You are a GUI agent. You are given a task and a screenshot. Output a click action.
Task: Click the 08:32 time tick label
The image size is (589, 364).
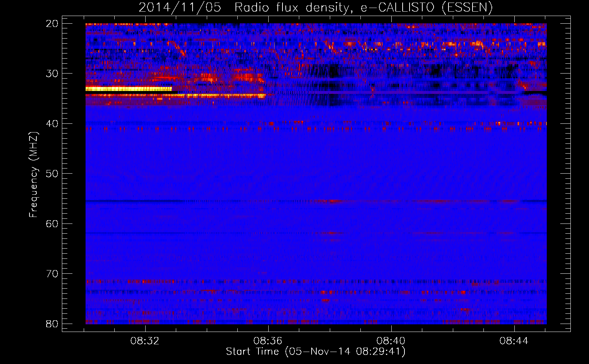(145, 341)
